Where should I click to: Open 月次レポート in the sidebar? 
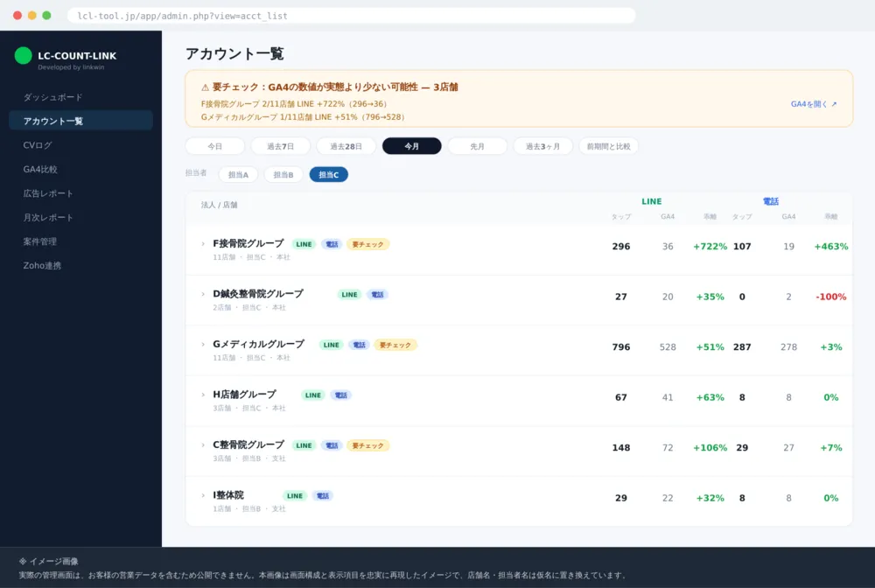[x=48, y=218]
